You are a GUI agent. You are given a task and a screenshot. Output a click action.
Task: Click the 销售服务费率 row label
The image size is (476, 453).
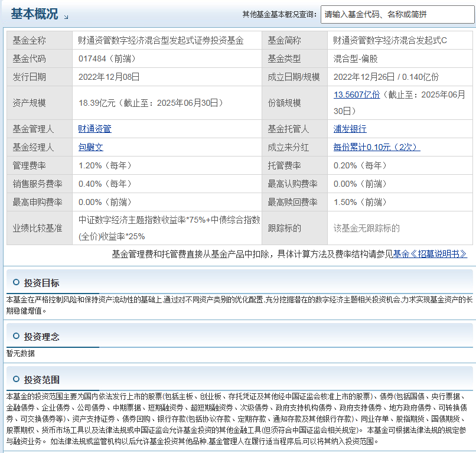pyautogui.click(x=37, y=184)
